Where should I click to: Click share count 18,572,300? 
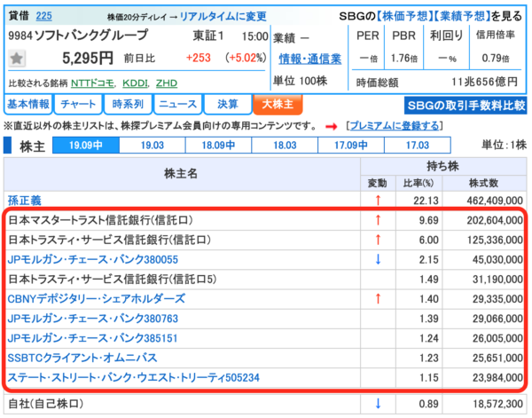(497, 404)
